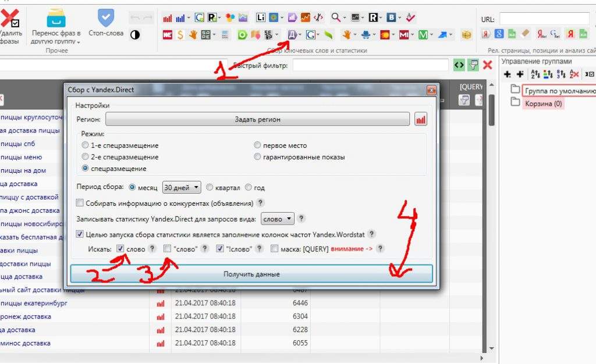Viewport: 596px width, 364px height.
Task: Expand the Yandex.Direct 'Д' icon dropdown arrow
Action: (300, 35)
